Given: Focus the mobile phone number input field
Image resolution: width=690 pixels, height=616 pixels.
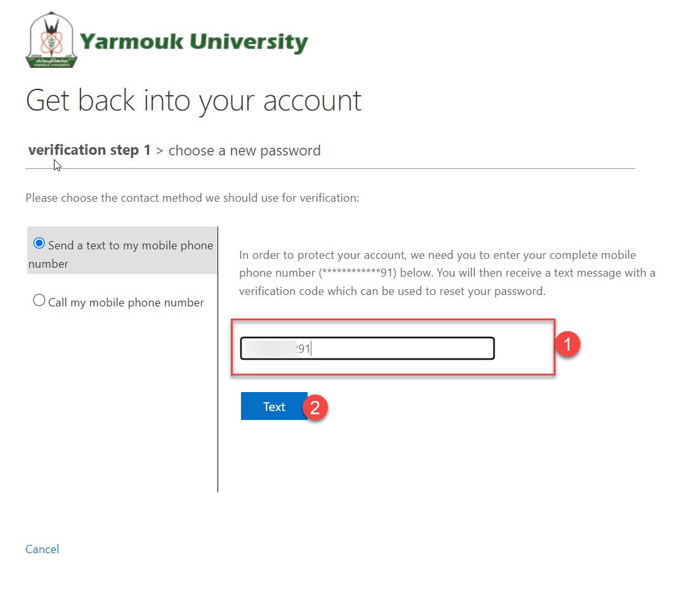Looking at the screenshot, I should pyautogui.click(x=367, y=348).
